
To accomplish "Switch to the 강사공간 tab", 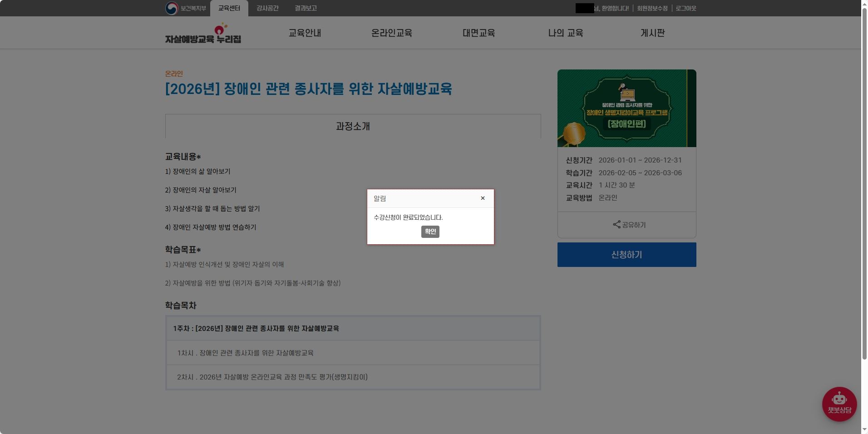I will (267, 8).
